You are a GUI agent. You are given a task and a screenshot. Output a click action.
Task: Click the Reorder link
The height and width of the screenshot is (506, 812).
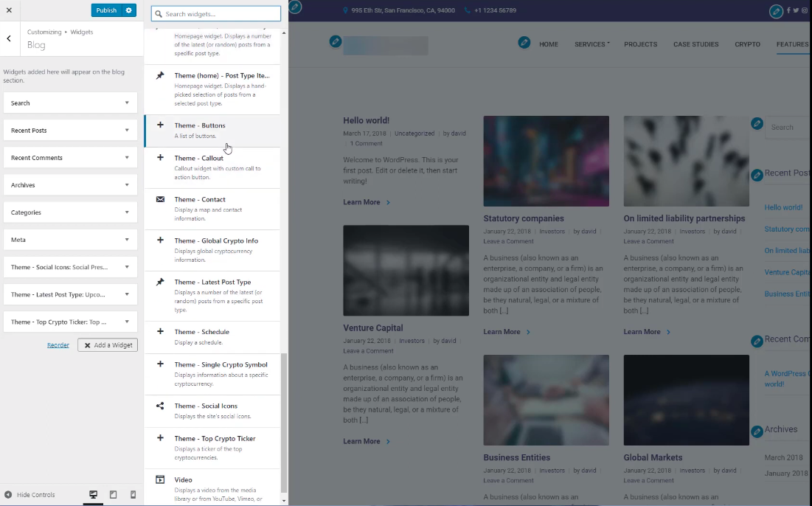click(58, 345)
